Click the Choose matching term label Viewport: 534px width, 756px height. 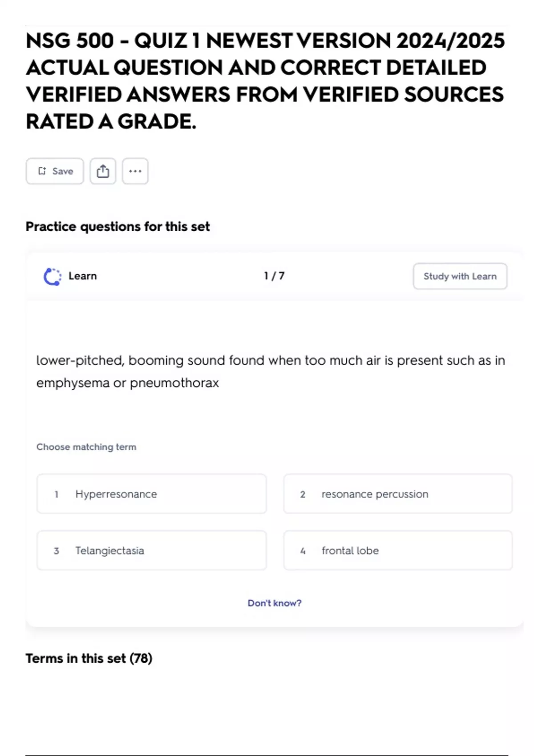(86, 447)
